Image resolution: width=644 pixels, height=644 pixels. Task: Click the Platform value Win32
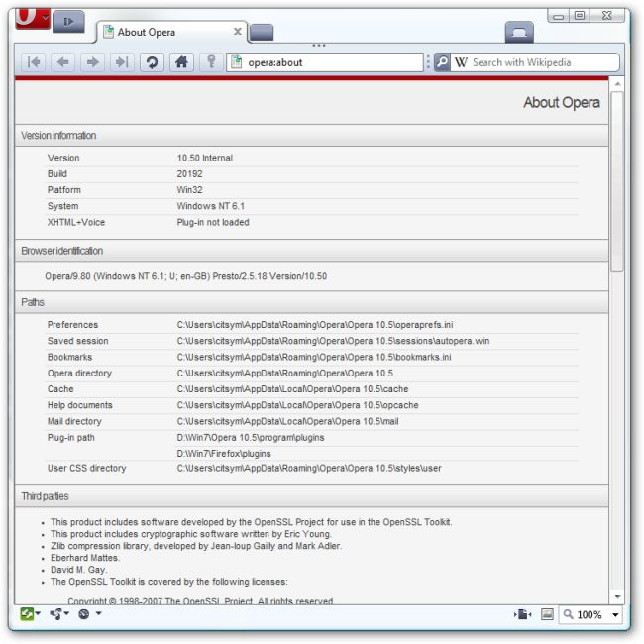(x=189, y=190)
